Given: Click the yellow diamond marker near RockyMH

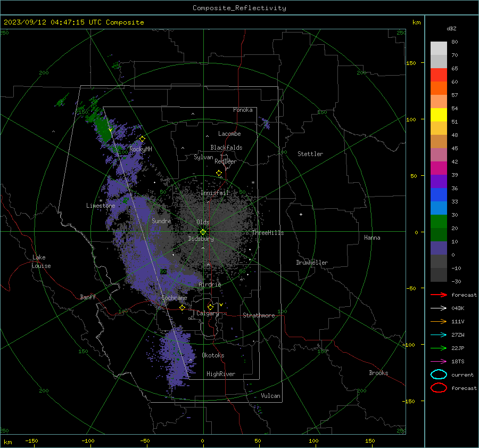Looking at the screenshot, I should coord(142,139).
